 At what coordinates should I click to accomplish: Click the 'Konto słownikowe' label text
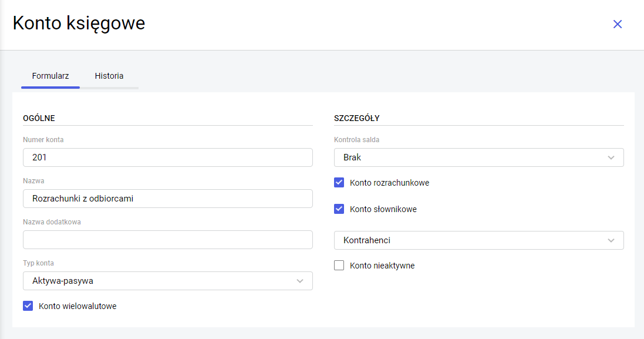[383, 209]
